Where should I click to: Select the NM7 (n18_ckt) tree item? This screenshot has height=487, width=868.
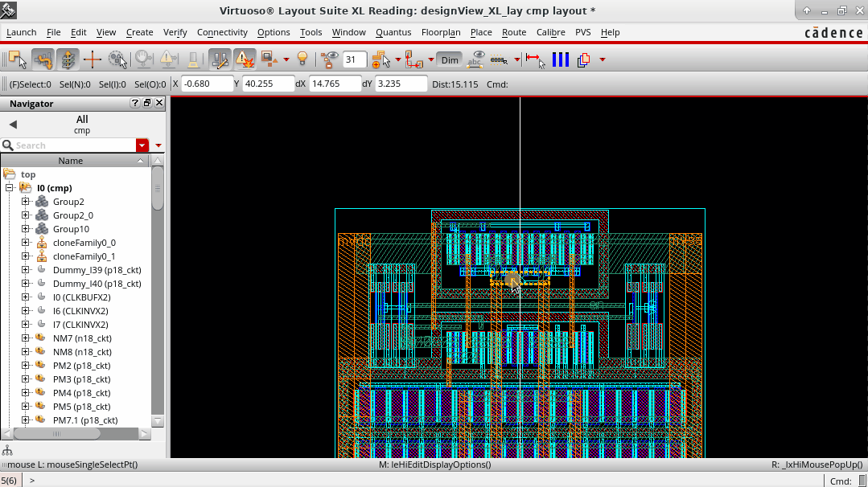82,338
